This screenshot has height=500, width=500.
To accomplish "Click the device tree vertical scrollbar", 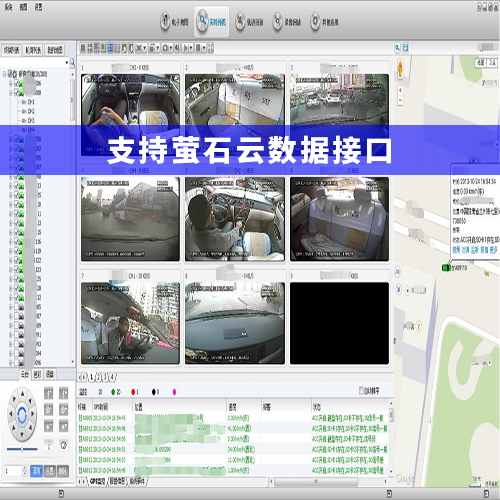I will [x=73, y=100].
